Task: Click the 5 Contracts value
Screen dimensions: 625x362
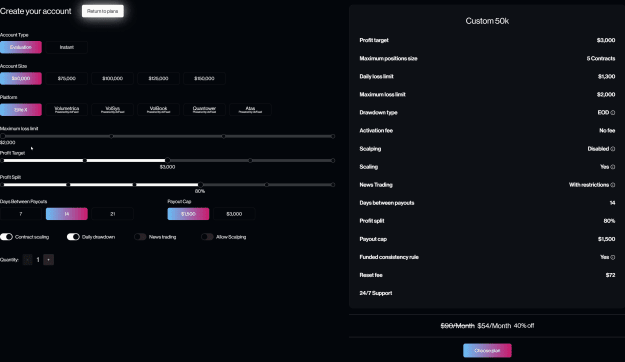Action: point(601,59)
